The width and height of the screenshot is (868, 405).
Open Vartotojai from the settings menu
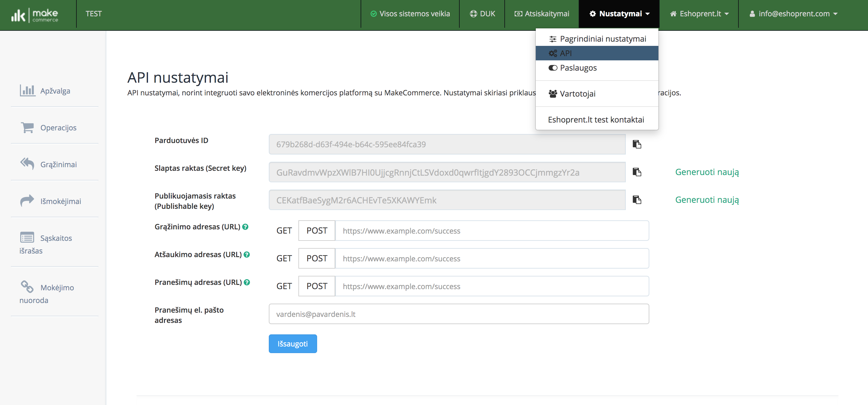[597, 94]
